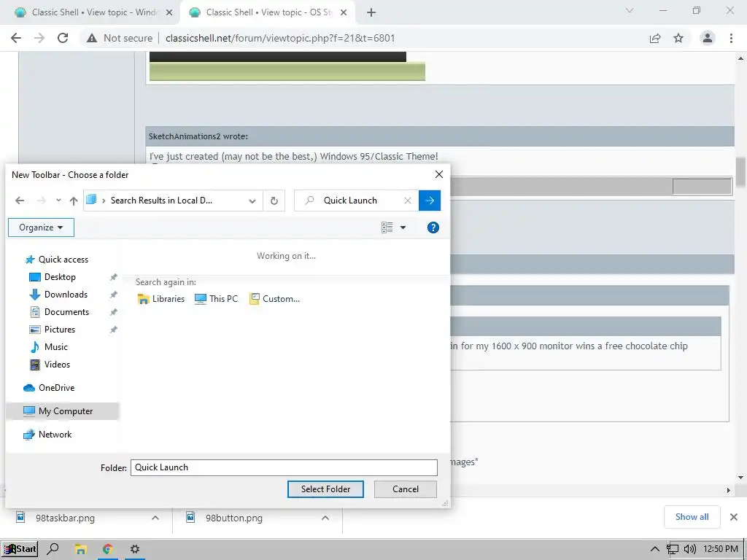Search again in Libraries
Screen dimensions: 747x560
[161, 299]
